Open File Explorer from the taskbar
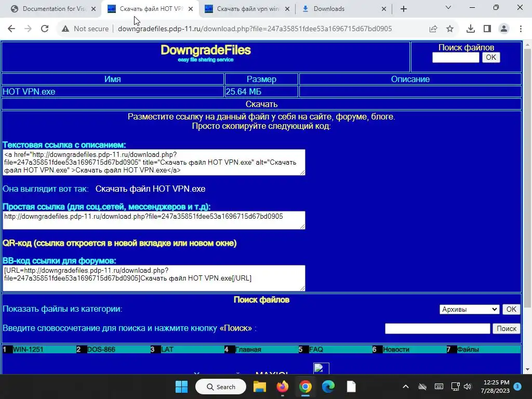This screenshot has height=399, width=532. 260,387
